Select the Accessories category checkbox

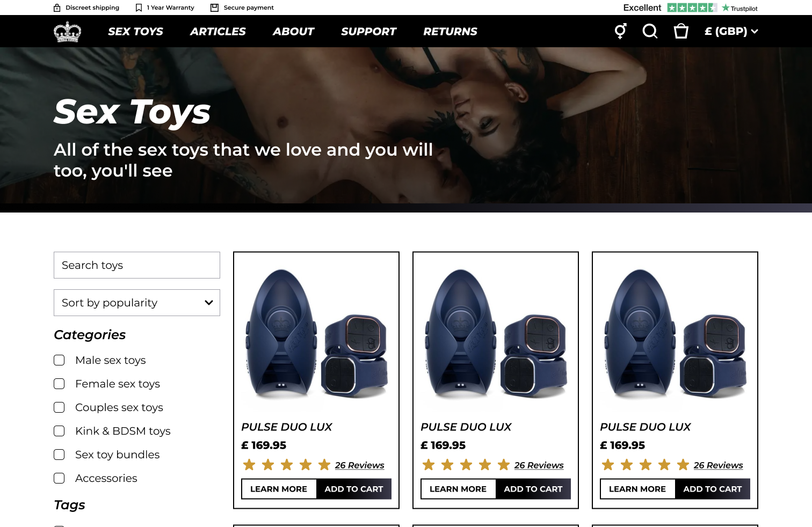(59, 478)
